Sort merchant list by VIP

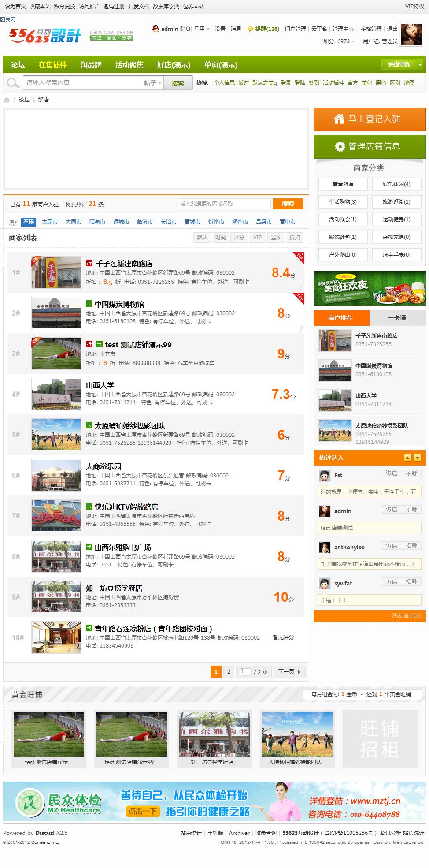point(258,238)
